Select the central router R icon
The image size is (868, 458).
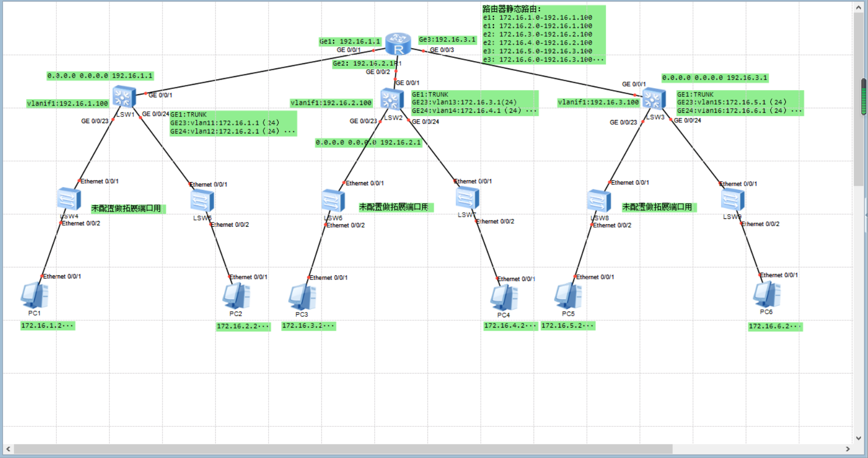[x=398, y=43]
